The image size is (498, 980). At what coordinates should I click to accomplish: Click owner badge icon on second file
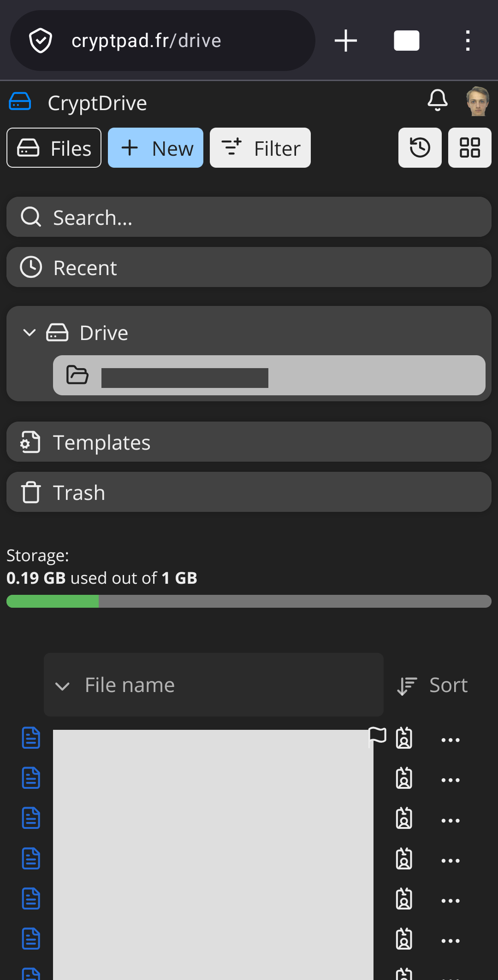[404, 779]
